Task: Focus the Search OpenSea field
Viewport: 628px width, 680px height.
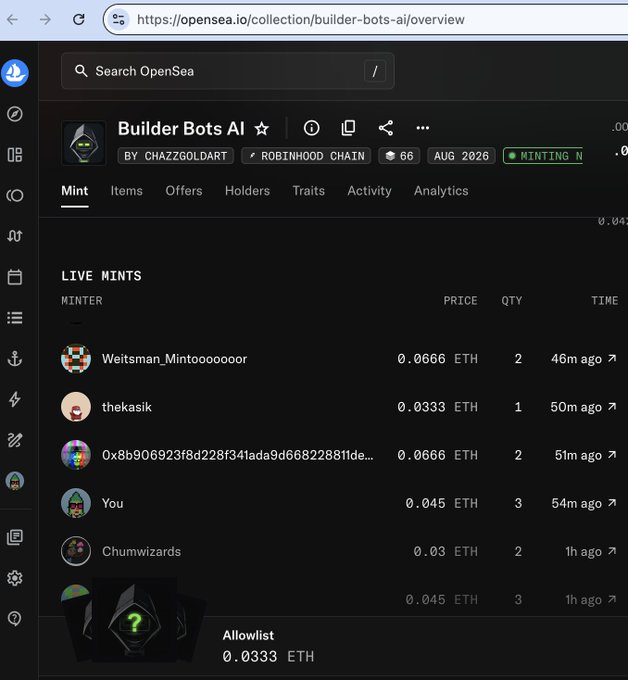Action: click(228, 71)
